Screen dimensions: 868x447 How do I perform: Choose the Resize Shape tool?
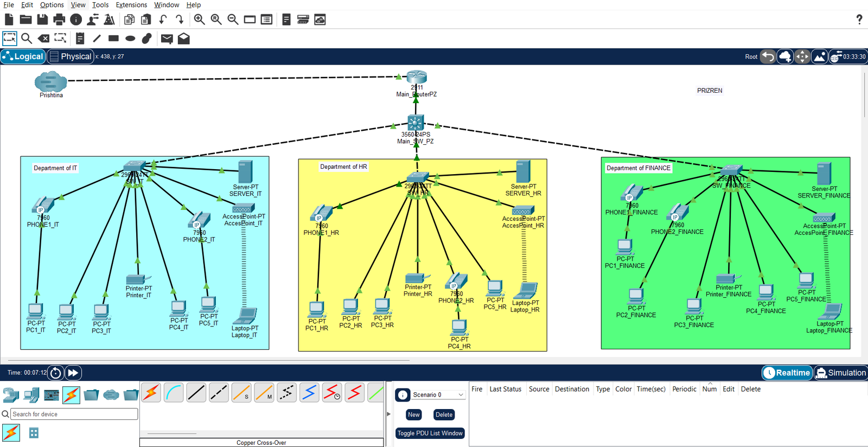[x=60, y=39]
